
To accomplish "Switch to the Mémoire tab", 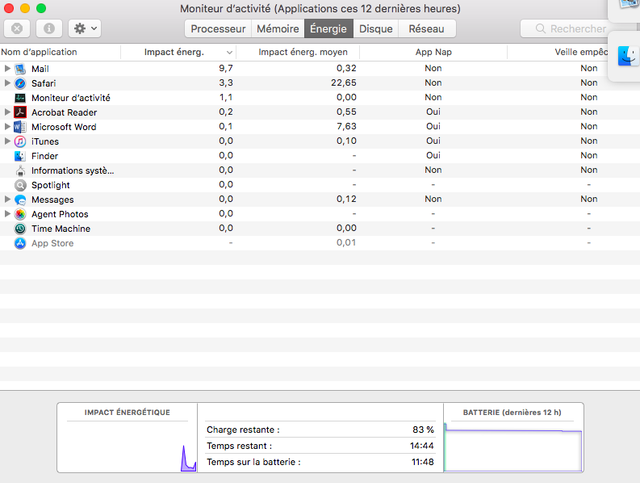I will (278, 29).
